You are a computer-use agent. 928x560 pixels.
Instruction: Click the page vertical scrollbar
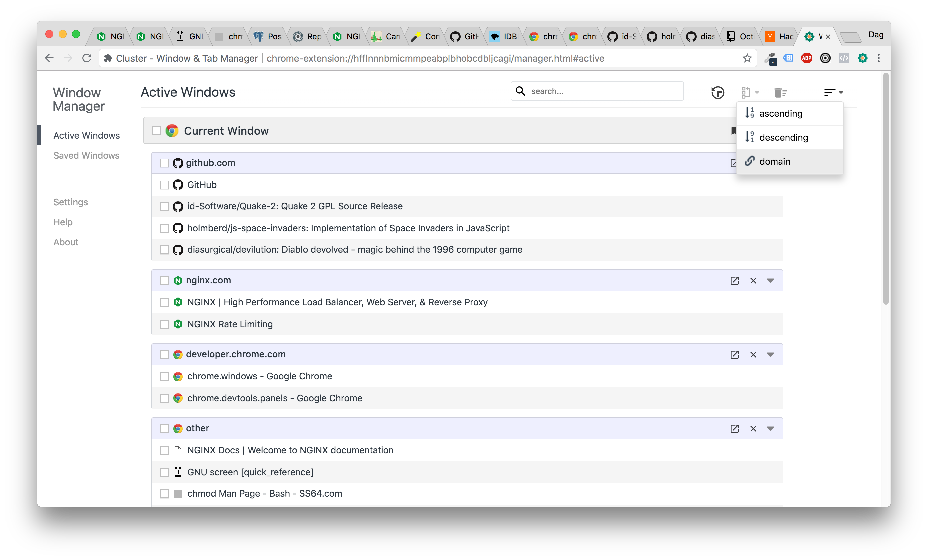(x=886, y=188)
